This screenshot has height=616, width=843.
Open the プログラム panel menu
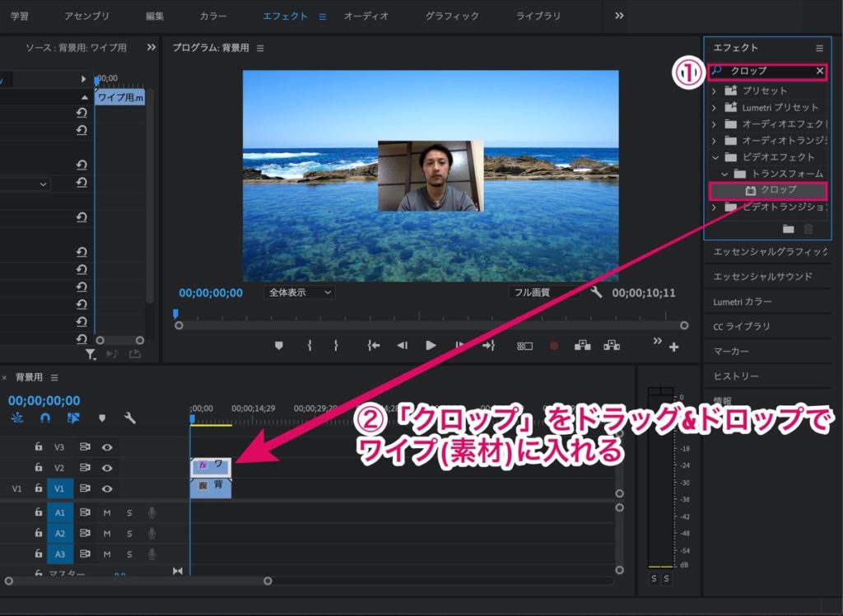tap(260, 49)
